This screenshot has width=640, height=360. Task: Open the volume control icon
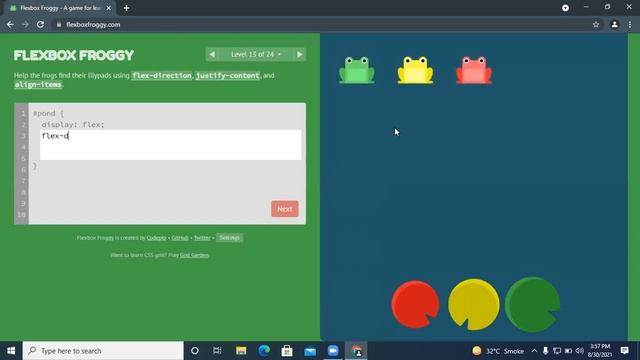click(580, 351)
